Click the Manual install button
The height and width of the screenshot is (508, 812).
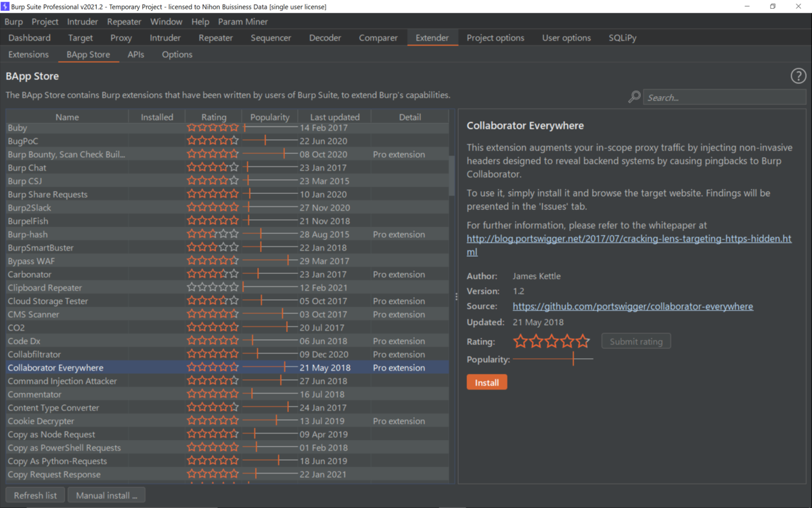pos(106,495)
